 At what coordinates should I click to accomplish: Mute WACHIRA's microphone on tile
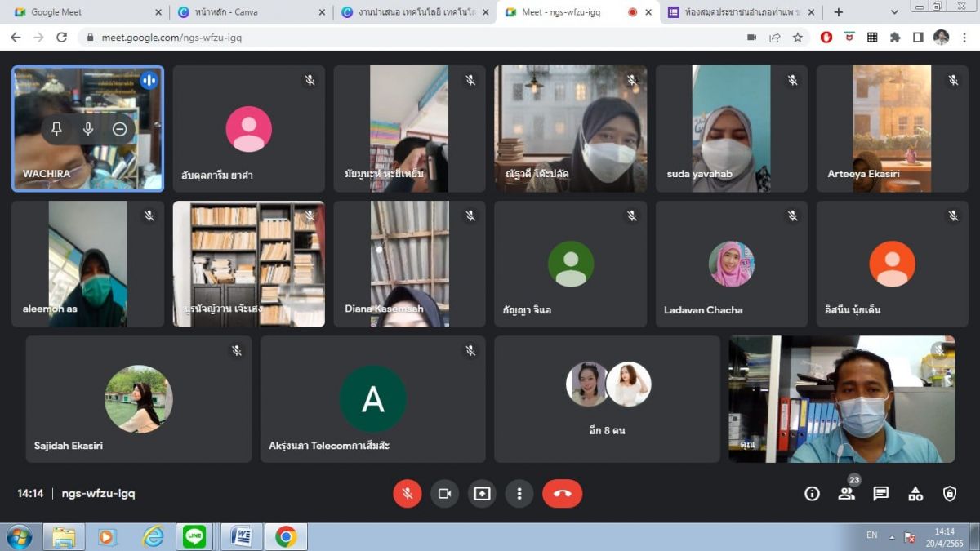[x=88, y=129]
